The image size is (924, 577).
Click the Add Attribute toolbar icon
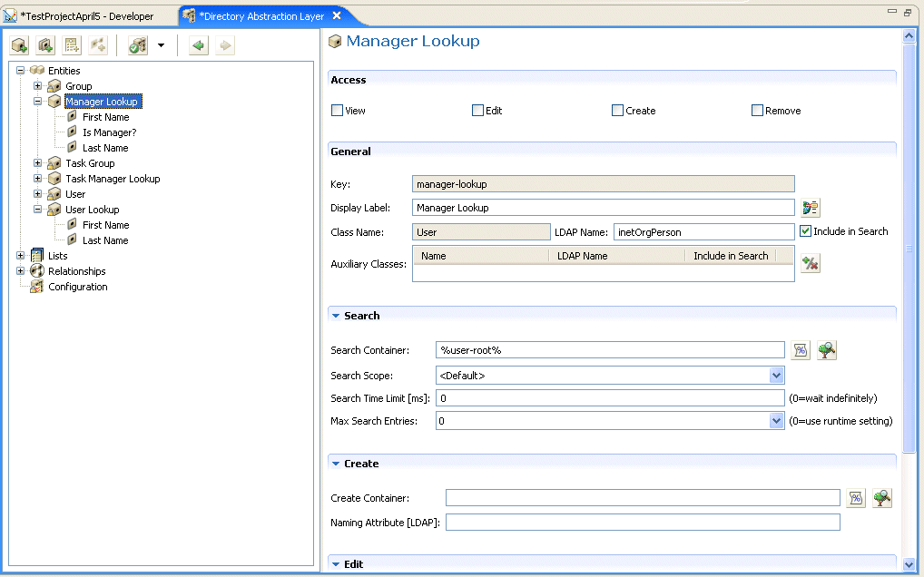click(x=45, y=45)
